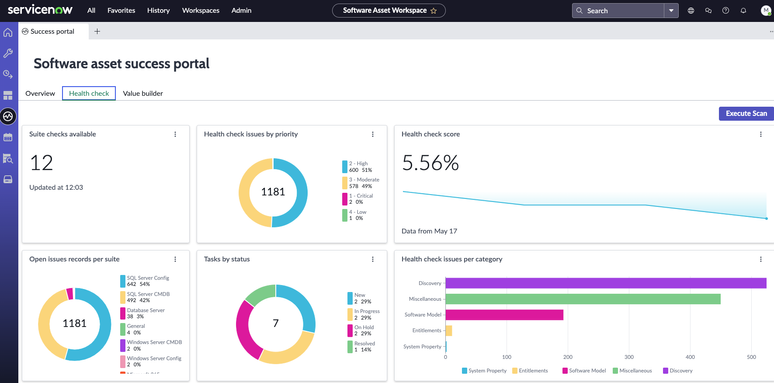Viewport: 774px width, 383px height.
Task: Open the Workspaces menu
Action: pyautogui.click(x=200, y=10)
